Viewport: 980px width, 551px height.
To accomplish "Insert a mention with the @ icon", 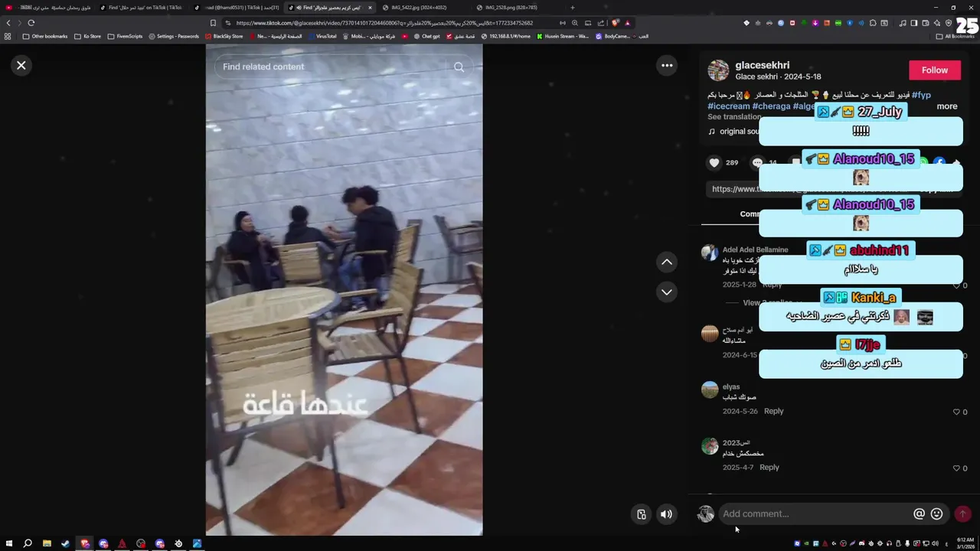I will coord(919,514).
